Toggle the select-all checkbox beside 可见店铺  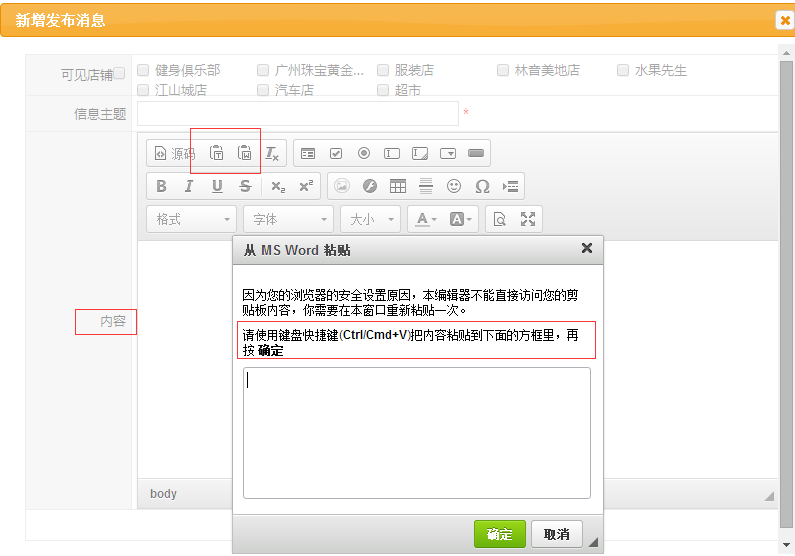pos(119,73)
